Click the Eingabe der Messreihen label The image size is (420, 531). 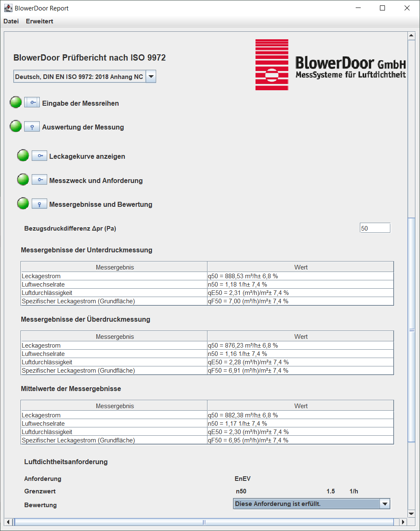point(81,103)
